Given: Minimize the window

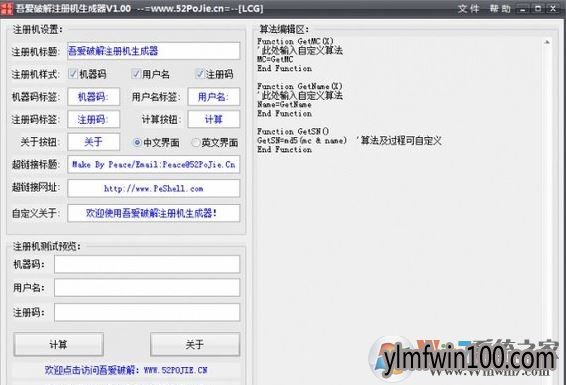Looking at the screenshot, I should pyautogui.click(x=523, y=9).
